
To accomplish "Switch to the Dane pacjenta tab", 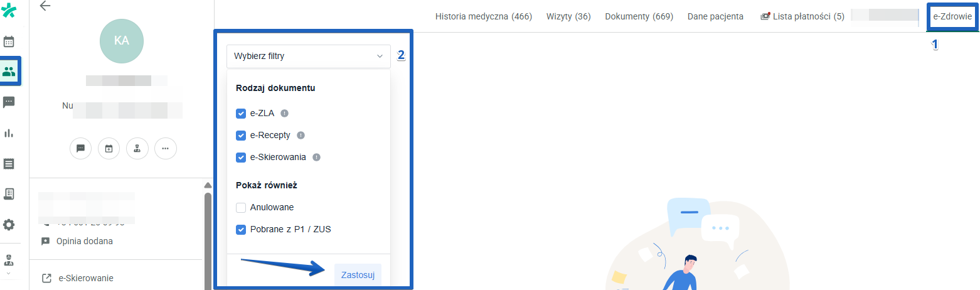I will pos(715,16).
